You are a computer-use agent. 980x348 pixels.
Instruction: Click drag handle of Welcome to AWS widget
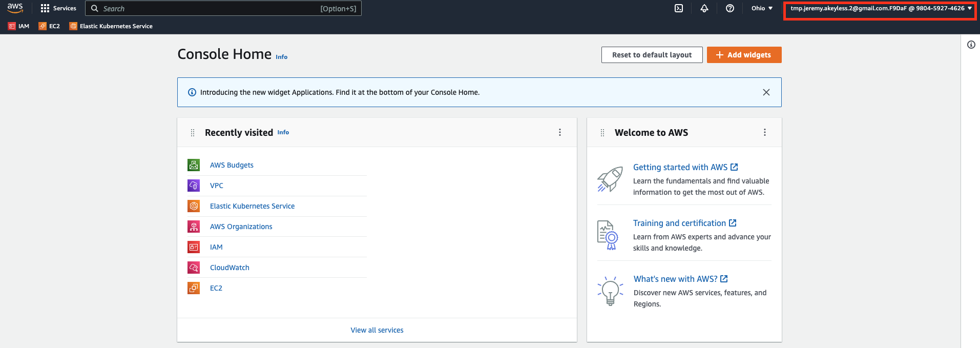(x=602, y=133)
